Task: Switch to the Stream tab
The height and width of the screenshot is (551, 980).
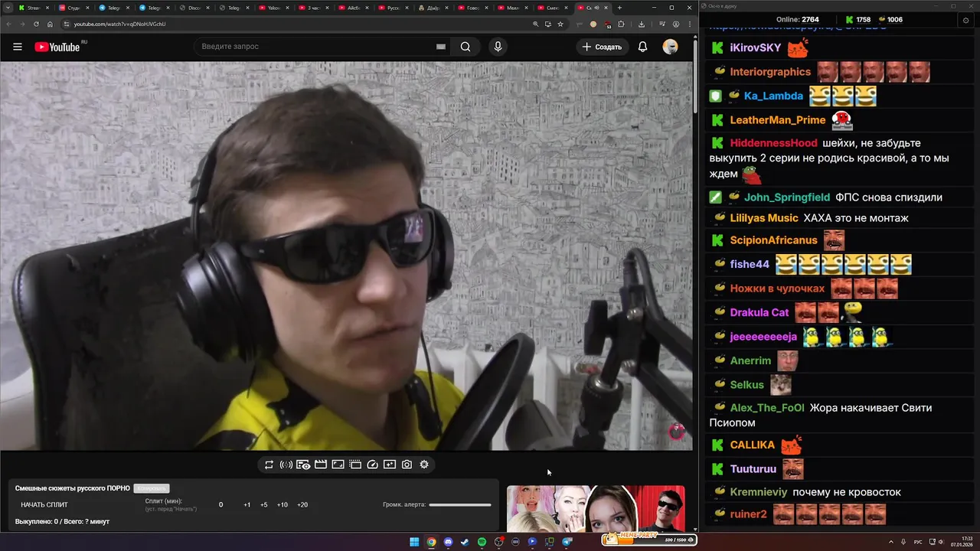Action: 34,8
